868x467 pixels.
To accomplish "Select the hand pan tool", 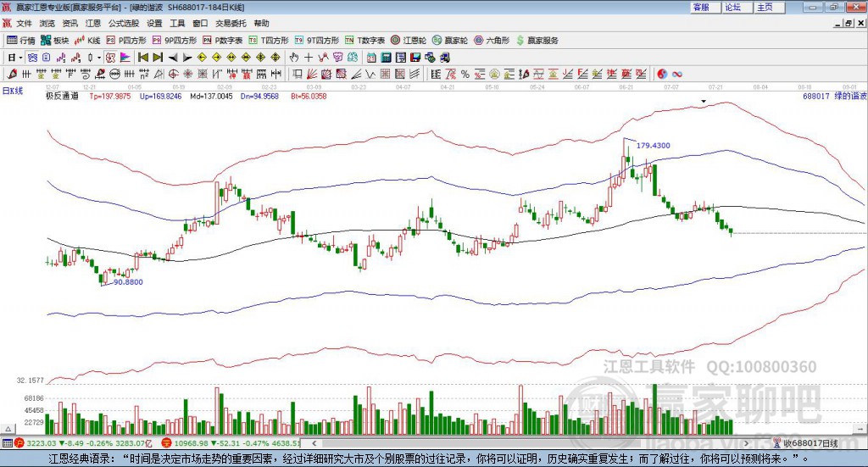I will coord(294,58).
